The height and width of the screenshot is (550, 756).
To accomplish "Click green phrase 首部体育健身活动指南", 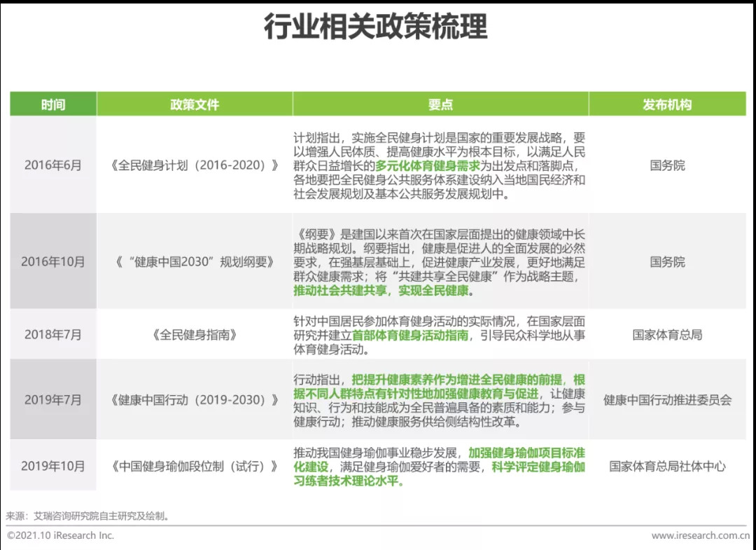I will [410, 336].
